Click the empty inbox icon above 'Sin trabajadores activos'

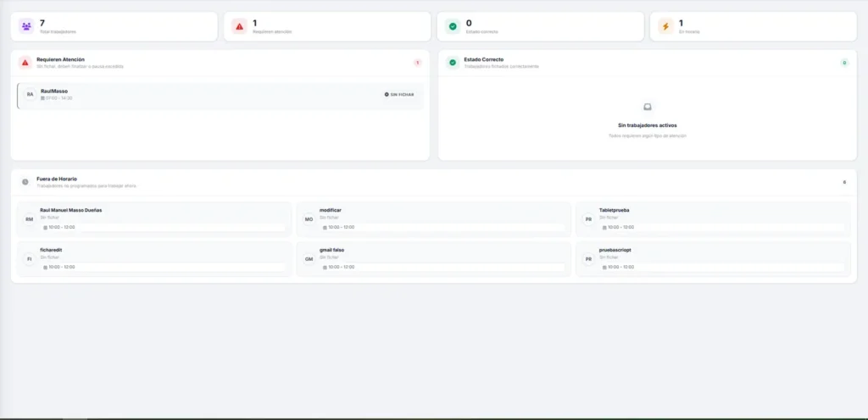click(647, 107)
